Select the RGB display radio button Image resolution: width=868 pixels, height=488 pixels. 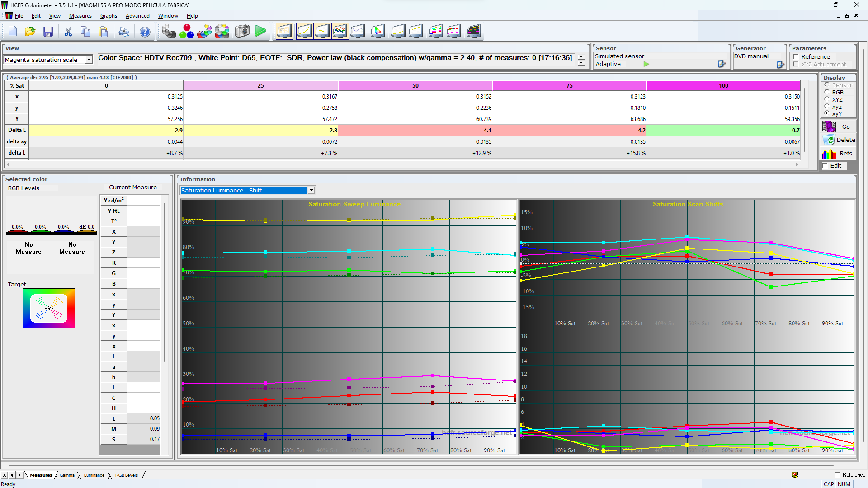(x=827, y=92)
